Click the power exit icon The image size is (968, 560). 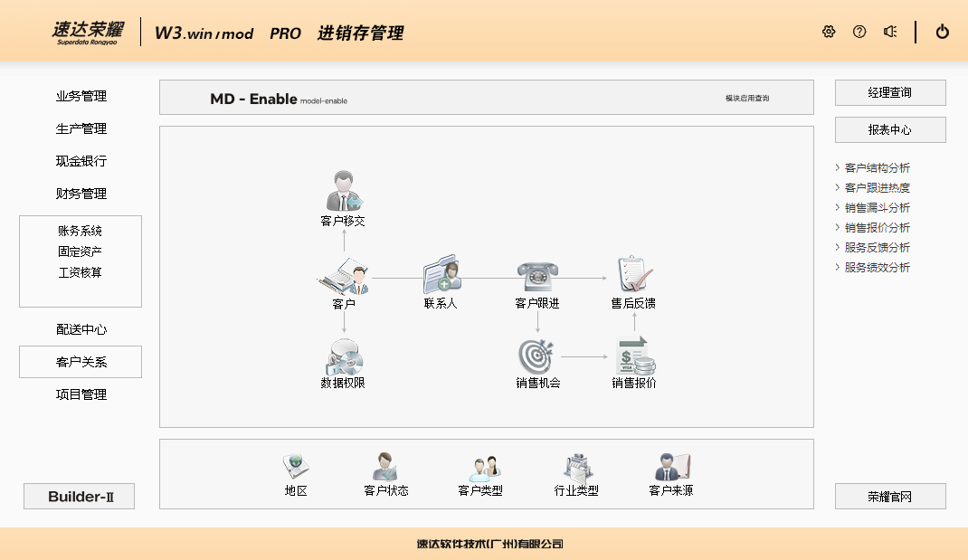(943, 32)
